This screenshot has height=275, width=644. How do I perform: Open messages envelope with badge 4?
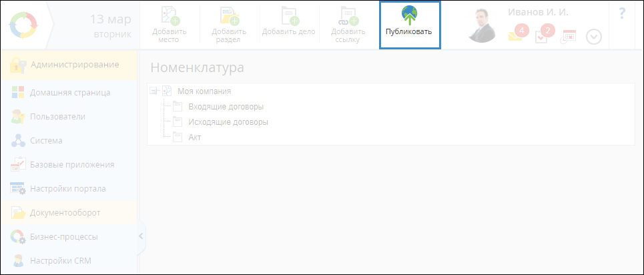pyautogui.click(x=517, y=35)
